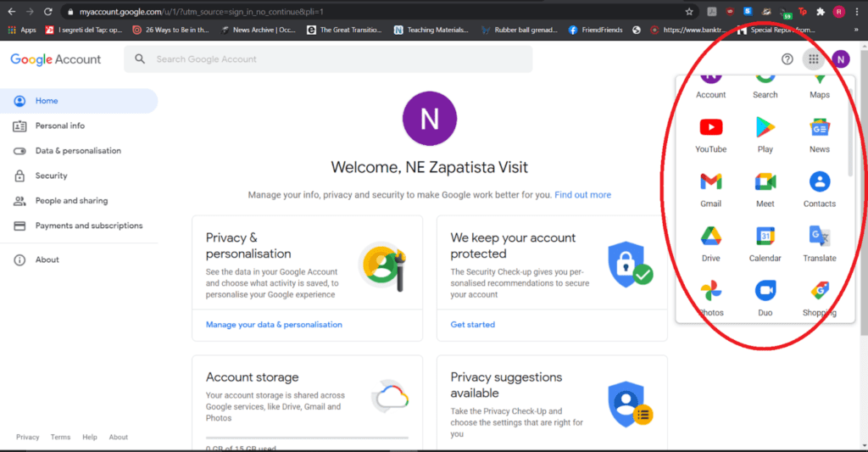Viewport: 868px width, 452px height.
Task: Open the Security section
Action: click(79, 176)
